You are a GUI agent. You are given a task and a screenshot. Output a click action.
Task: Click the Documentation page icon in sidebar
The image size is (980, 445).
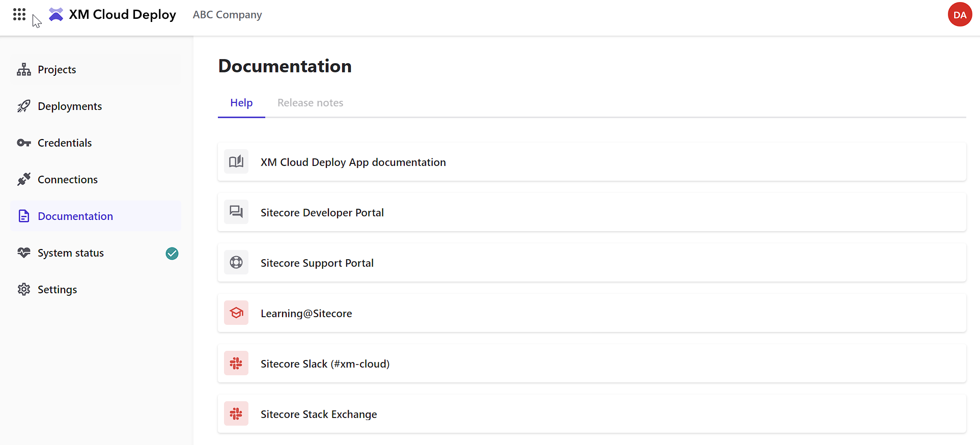(x=24, y=216)
